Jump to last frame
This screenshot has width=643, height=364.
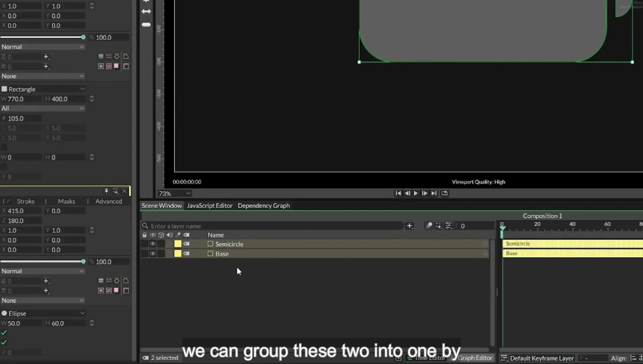pyautogui.click(x=434, y=193)
